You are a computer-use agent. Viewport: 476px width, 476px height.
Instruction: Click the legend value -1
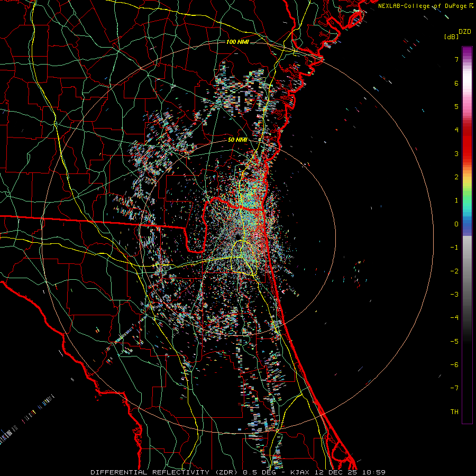tap(454, 248)
